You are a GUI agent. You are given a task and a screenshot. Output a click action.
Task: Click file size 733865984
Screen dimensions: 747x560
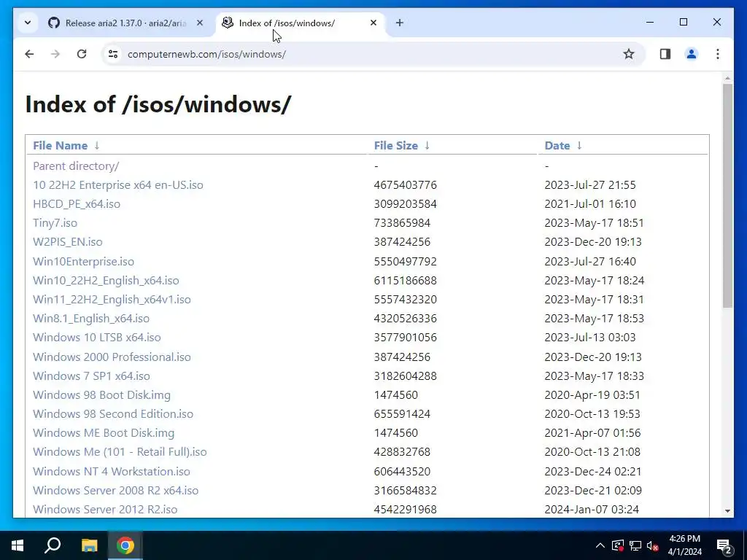(x=402, y=223)
